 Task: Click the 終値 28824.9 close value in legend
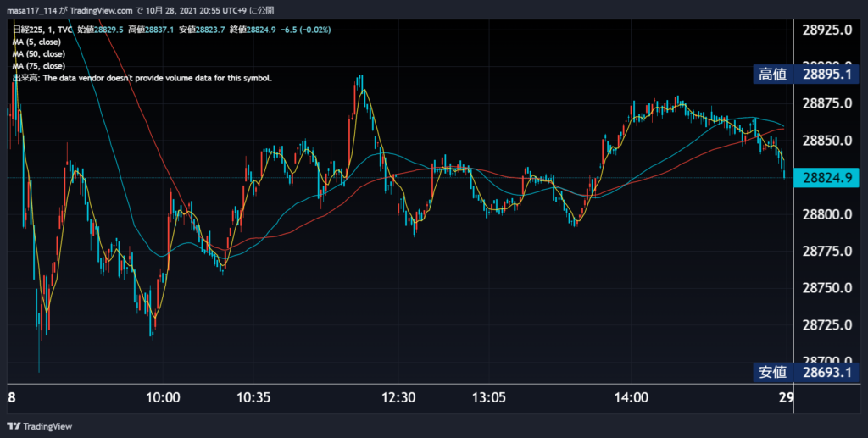253,30
